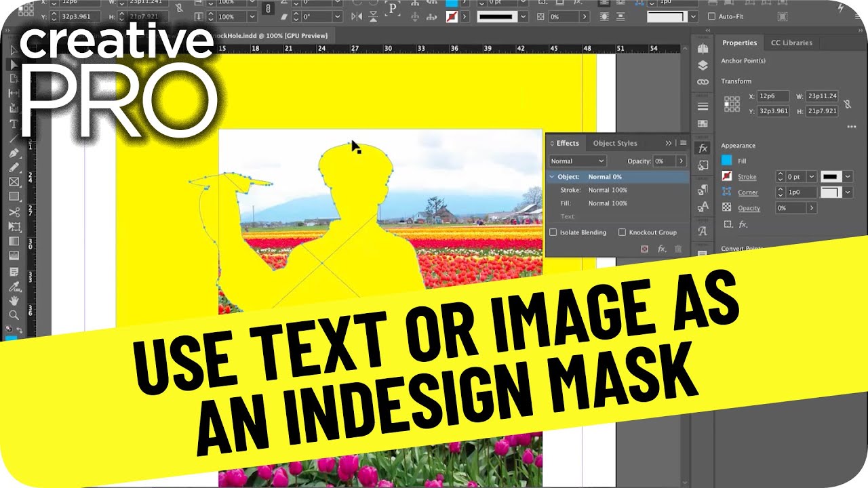
Task: Select the Scissors tool
Action: [x=14, y=212]
